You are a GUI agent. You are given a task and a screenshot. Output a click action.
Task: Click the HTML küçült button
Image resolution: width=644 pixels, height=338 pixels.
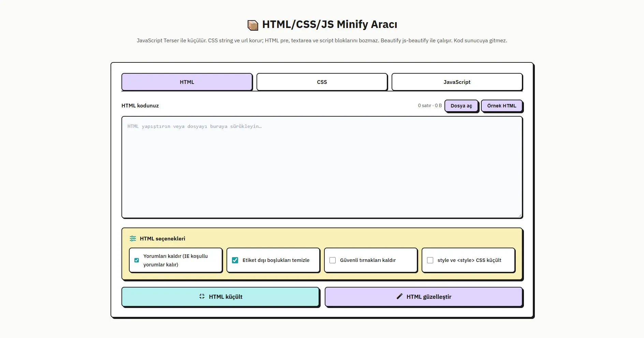click(x=220, y=297)
